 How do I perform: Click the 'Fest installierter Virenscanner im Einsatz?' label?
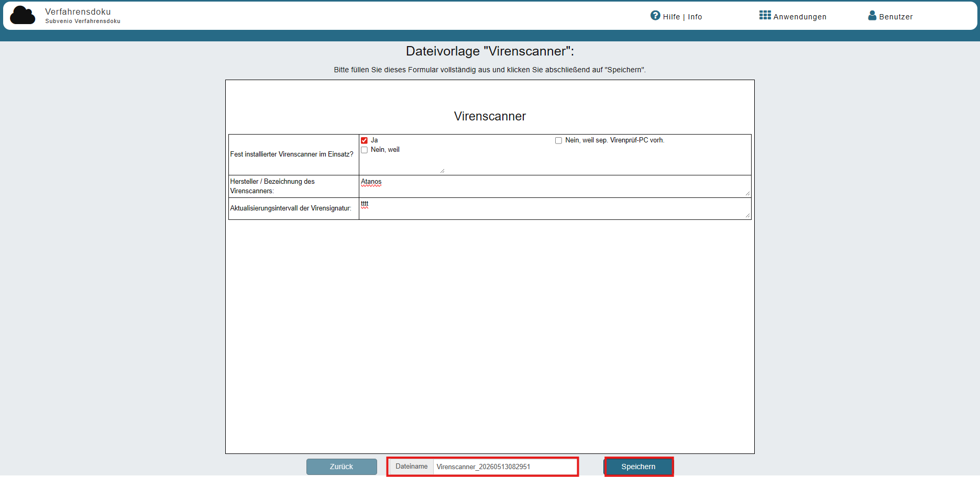click(x=292, y=154)
